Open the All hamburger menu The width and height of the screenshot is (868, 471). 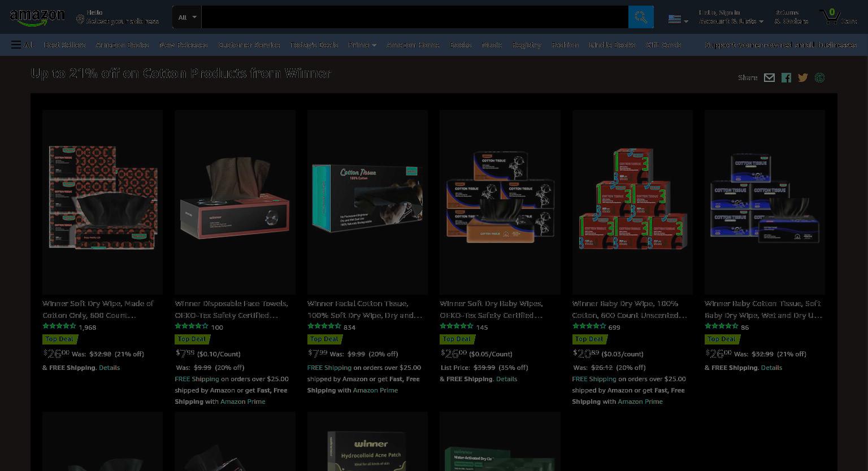pyautogui.click(x=22, y=45)
